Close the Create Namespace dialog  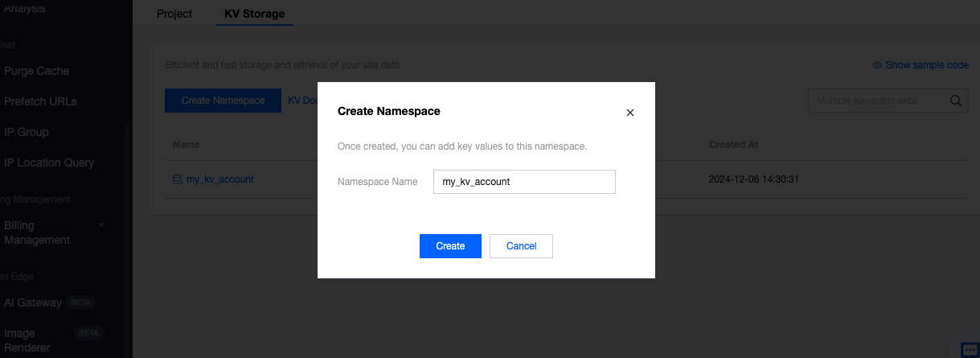(630, 113)
